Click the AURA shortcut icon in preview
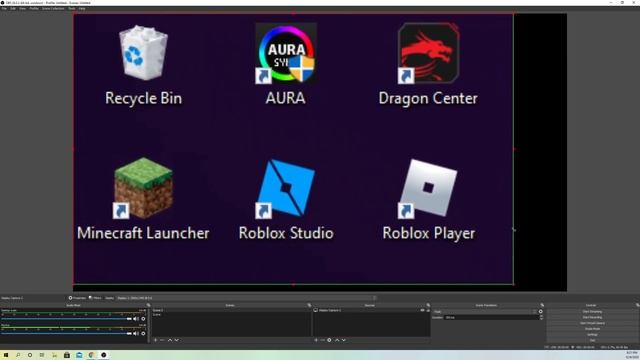 click(x=286, y=53)
